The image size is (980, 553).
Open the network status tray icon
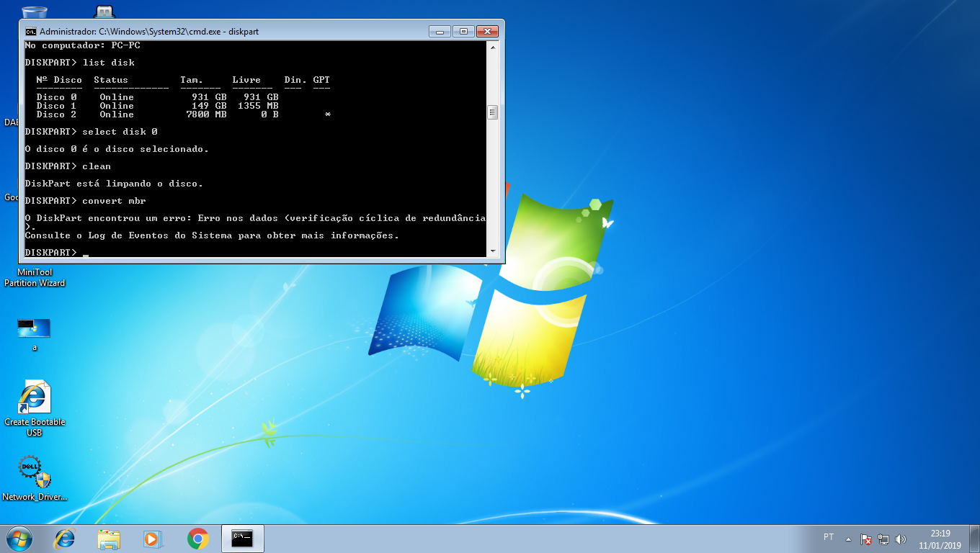(x=883, y=539)
